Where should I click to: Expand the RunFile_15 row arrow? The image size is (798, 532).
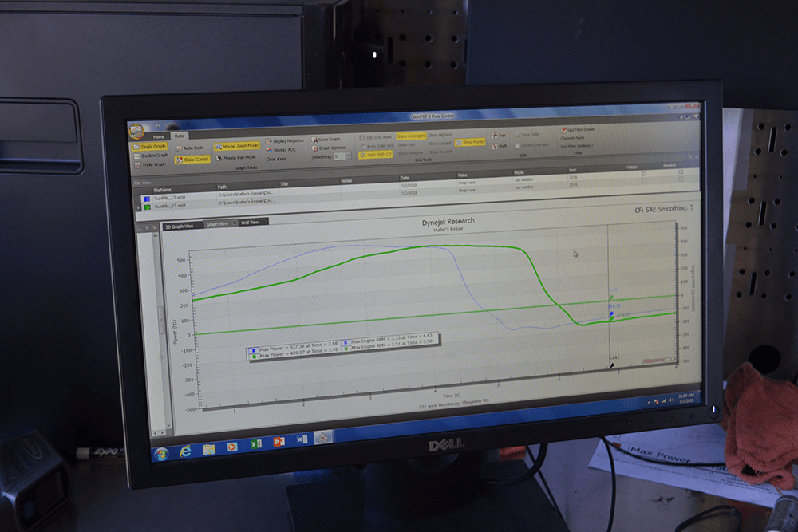point(138,208)
